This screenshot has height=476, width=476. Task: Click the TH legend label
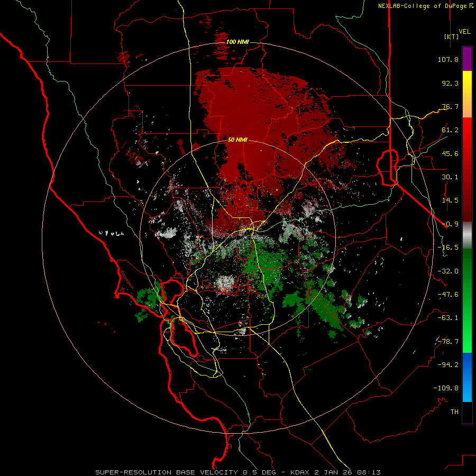(454, 412)
